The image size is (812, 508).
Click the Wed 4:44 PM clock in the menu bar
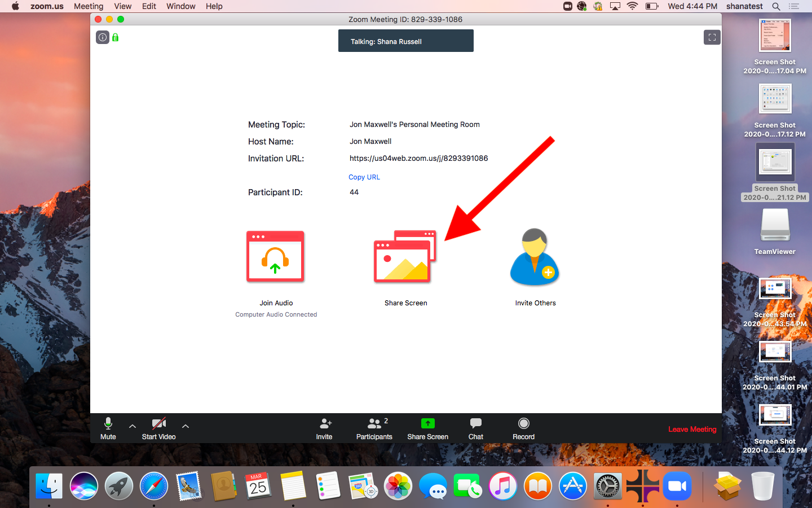[x=692, y=6]
